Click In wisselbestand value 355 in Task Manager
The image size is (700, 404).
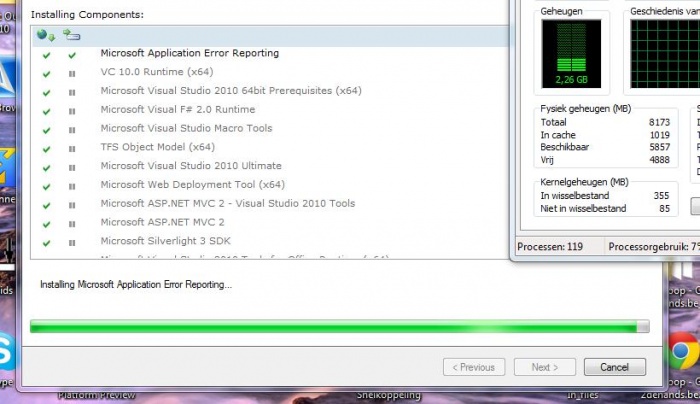(661, 196)
